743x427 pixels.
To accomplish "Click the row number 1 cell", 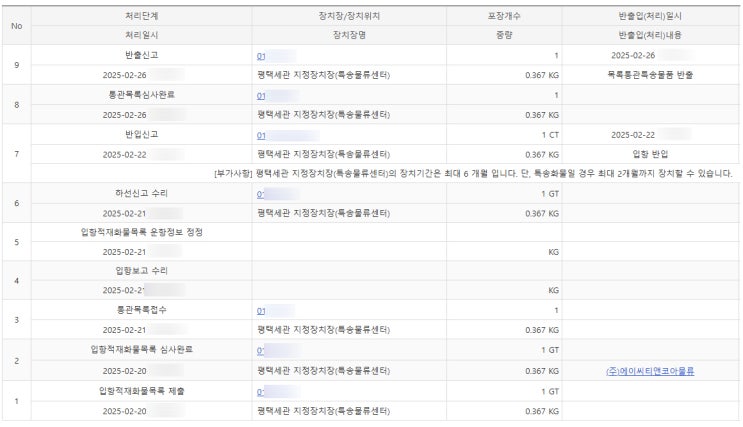I will pyautogui.click(x=17, y=401).
